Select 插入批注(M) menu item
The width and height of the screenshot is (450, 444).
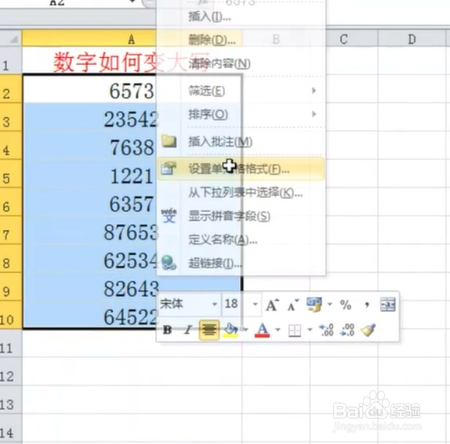coord(240,142)
